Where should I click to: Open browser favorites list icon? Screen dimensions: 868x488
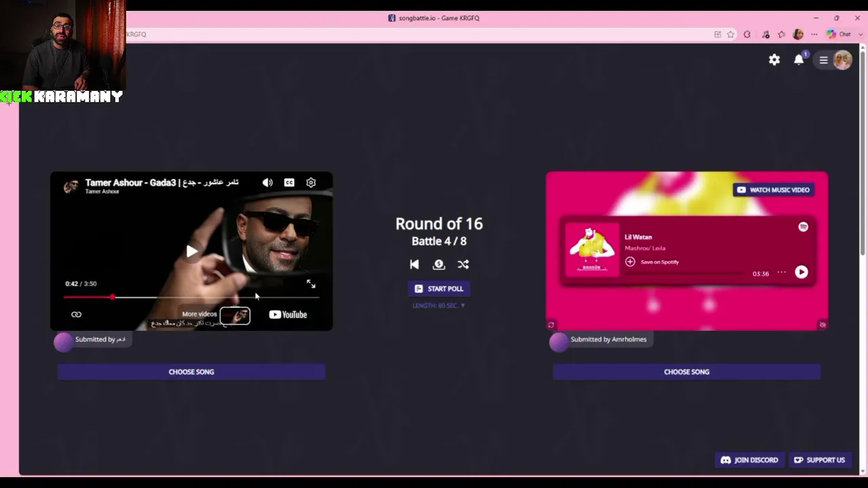point(782,35)
